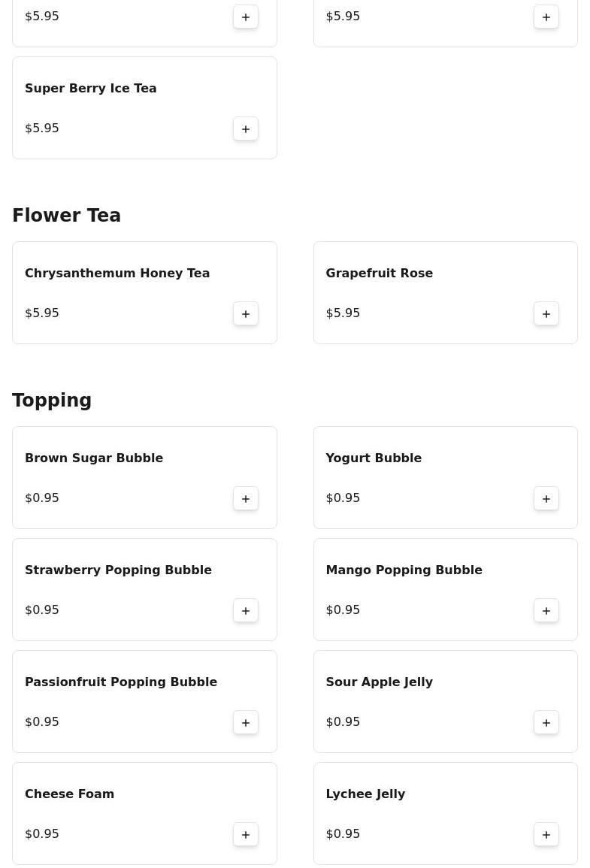Open the Chrysanthemum Honey Tea item
Screen dimensions: 590x868
(117, 274)
